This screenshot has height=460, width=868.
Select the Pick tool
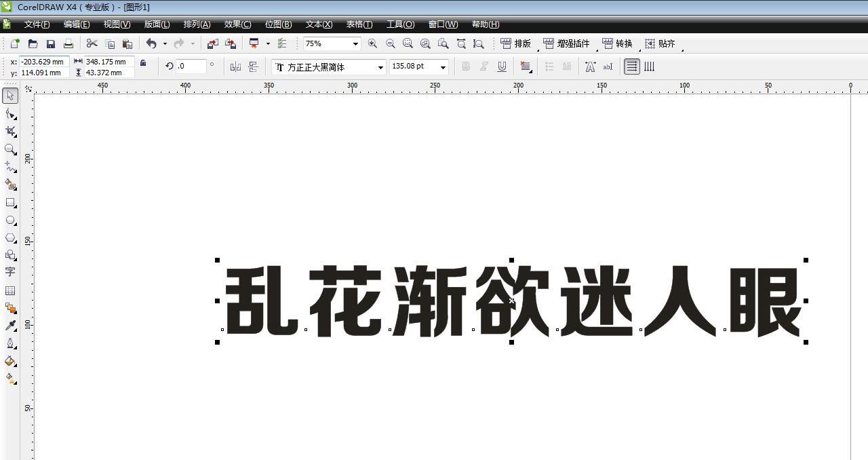click(x=9, y=96)
